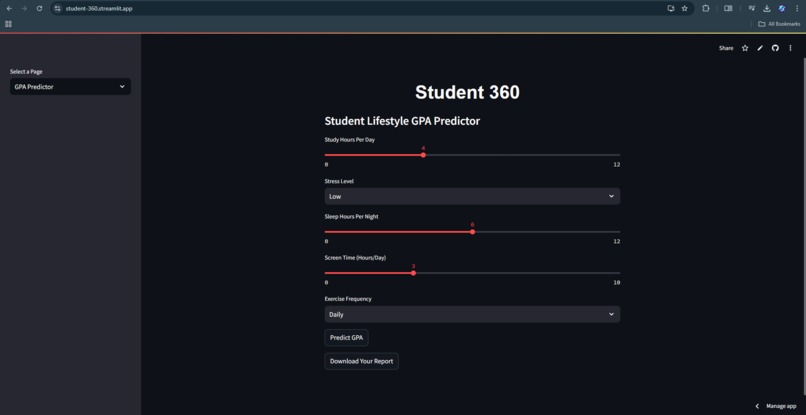Open the Select a Page dropdown
Screen dimensions: 806x415
click(x=70, y=86)
